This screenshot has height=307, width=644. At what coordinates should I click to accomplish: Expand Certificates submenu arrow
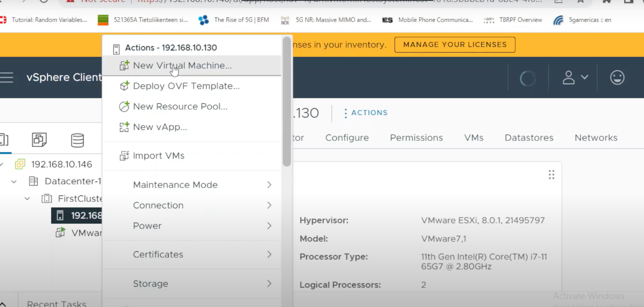click(269, 254)
